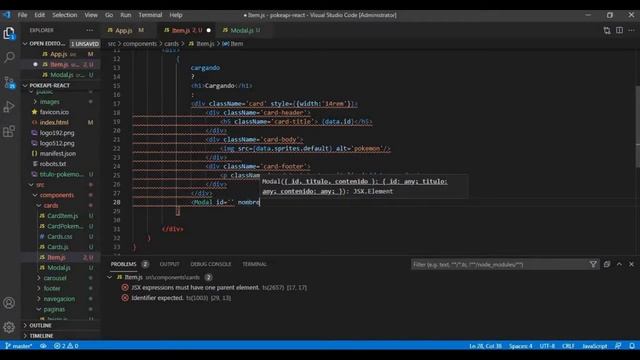Click the unsaved dot on the Item.js tab
640x360 pixels.
[x=209, y=30]
